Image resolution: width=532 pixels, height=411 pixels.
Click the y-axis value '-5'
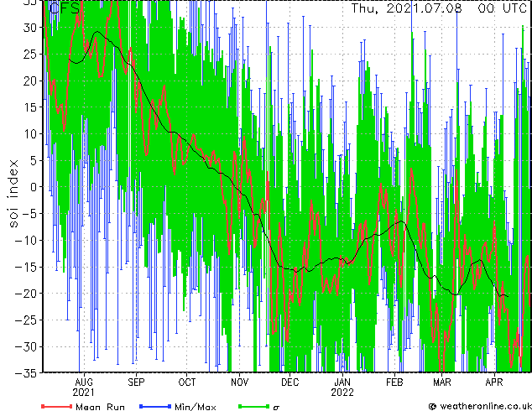(30, 214)
